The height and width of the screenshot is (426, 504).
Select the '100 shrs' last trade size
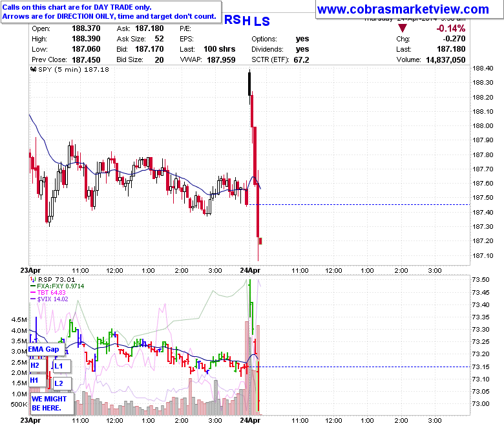[220, 49]
